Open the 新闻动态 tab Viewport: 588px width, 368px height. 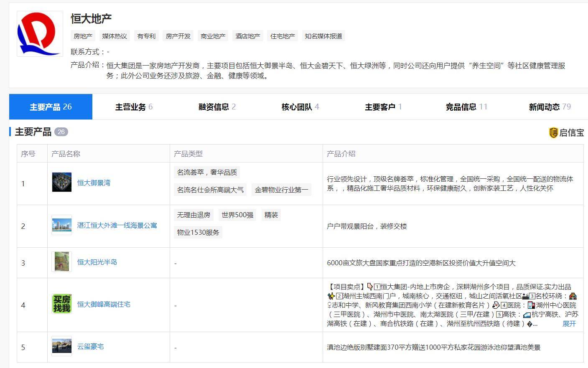point(550,107)
